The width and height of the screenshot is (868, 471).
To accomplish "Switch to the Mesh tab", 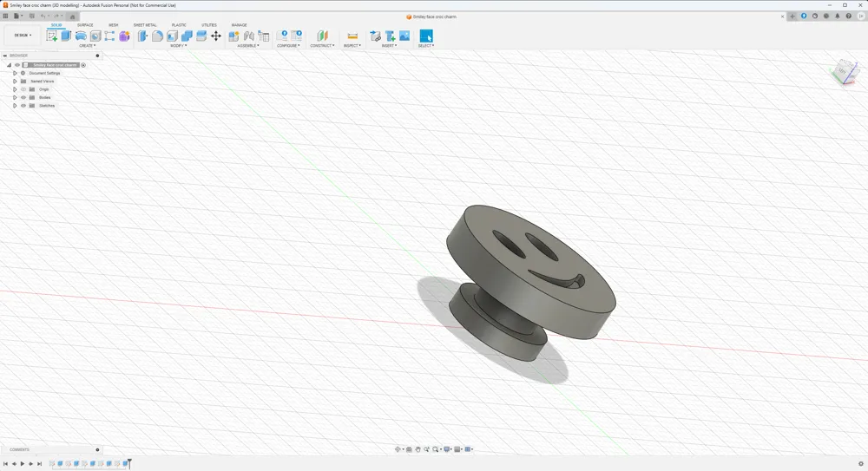I will click(x=114, y=25).
